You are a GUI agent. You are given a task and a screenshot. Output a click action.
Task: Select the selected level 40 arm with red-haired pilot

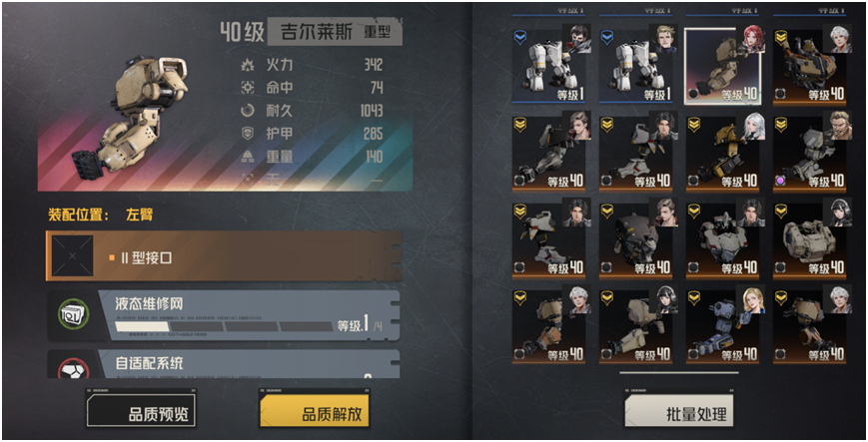pos(723,66)
